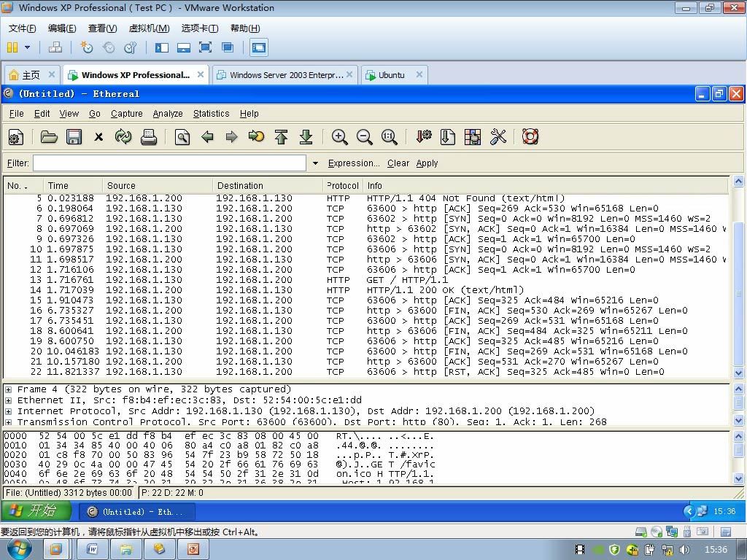Jump to last packet icon

click(306, 137)
